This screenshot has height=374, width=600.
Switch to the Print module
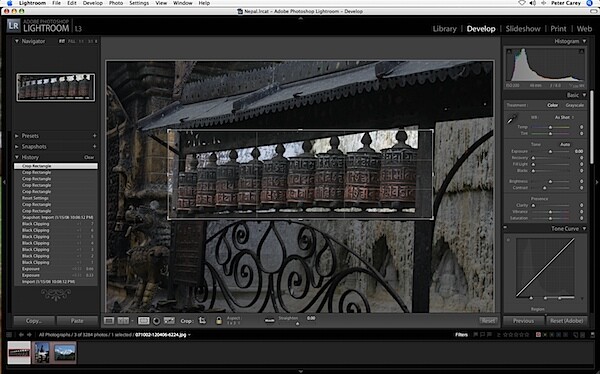558,29
